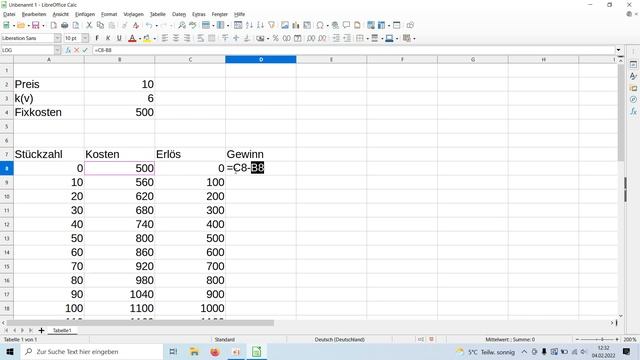Click the Copy icon
640x360 pixels.
(x=100, y=25)
